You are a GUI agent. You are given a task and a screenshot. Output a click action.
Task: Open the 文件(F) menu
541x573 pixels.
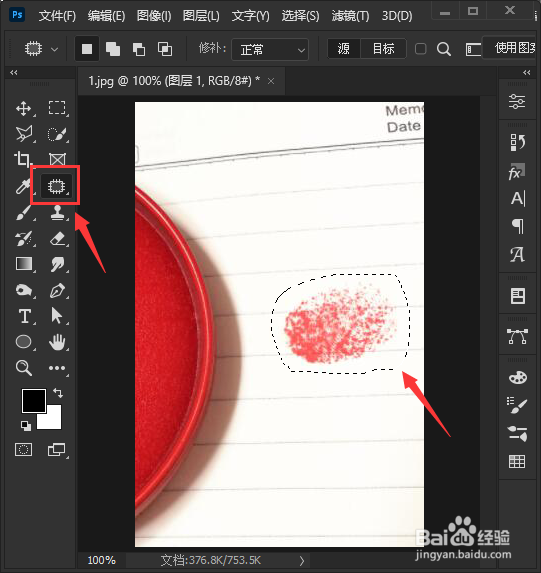(x=57, y=16)
